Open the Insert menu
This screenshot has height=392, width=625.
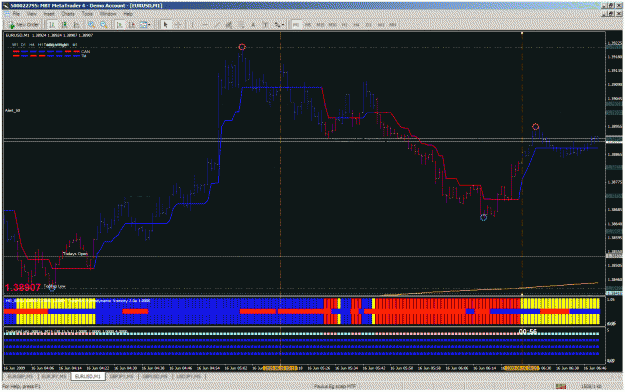(49, 14)
